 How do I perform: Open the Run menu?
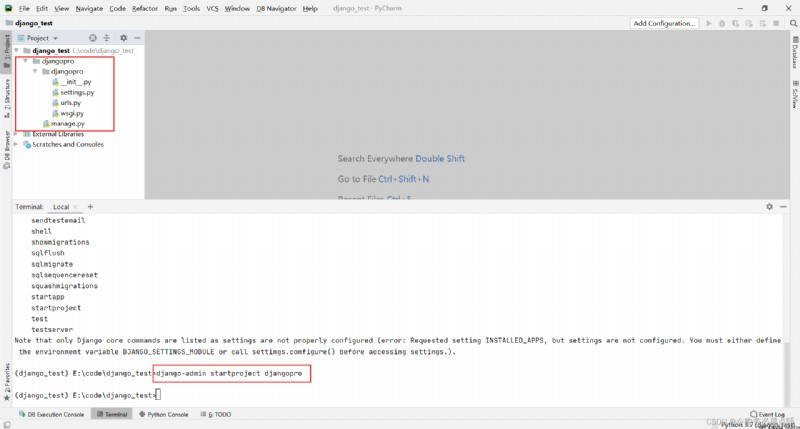(x=170, y=9)
